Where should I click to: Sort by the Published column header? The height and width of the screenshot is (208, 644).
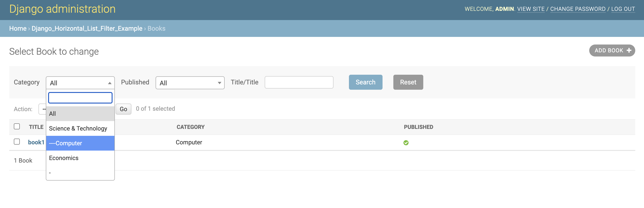(418, 127)
